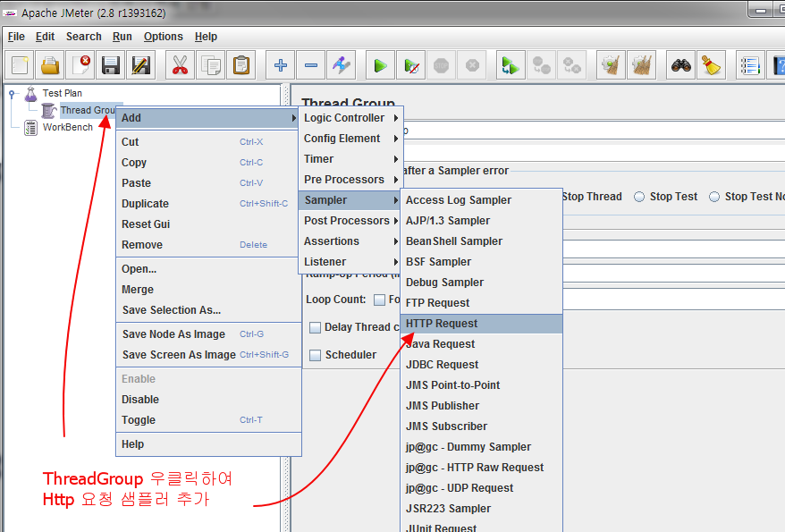Select the Test Plan tree node
This screenshot has width=785, height=532.
click(62, 93)
